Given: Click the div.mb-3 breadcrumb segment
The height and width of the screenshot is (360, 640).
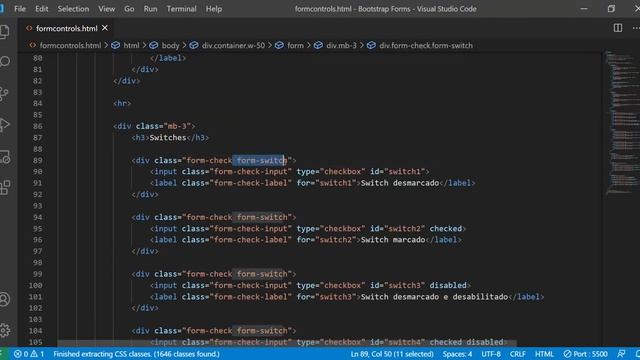Looking at the screenshot, I should pos(341,45).
